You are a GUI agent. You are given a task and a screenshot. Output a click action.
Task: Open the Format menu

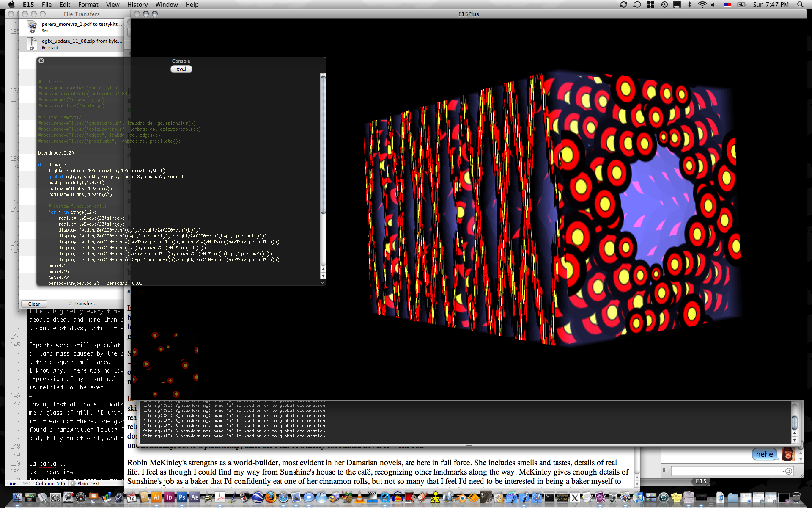88,5
